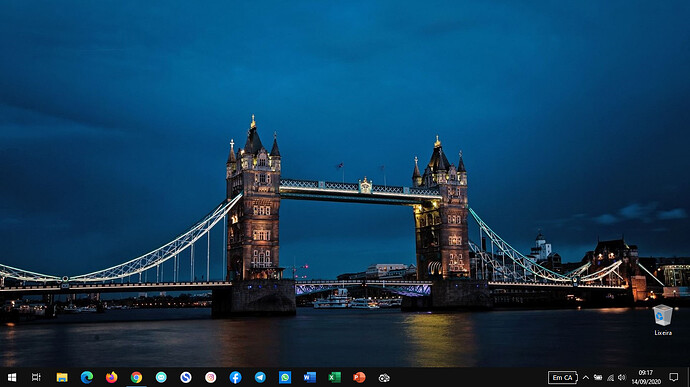
Task: Expand hidden system tray icons
Action: click(x=586, y=377)
